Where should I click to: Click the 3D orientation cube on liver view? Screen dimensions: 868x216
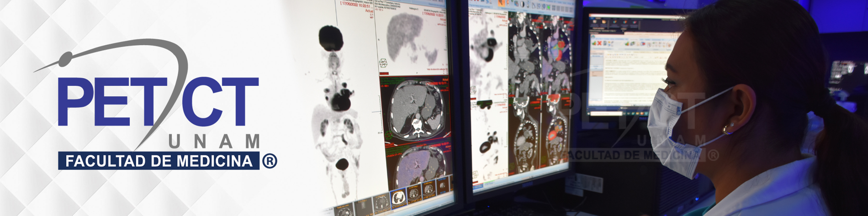[x=383, y=63]
